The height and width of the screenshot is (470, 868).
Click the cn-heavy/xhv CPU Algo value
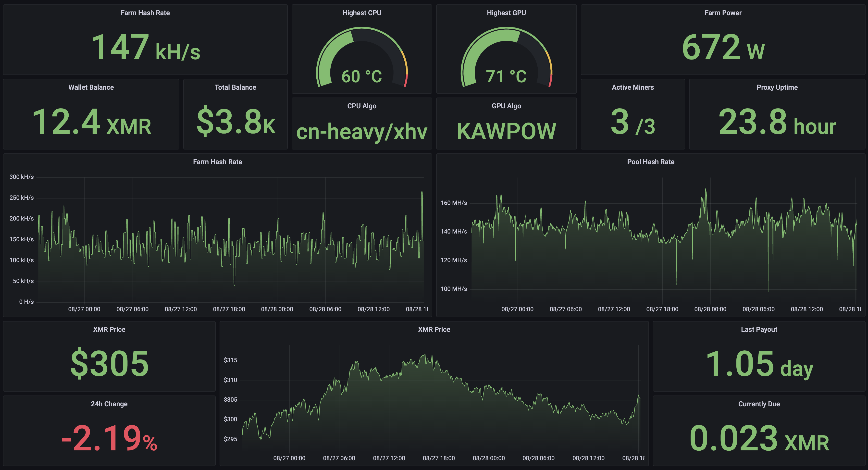click(x=361, y=131)
